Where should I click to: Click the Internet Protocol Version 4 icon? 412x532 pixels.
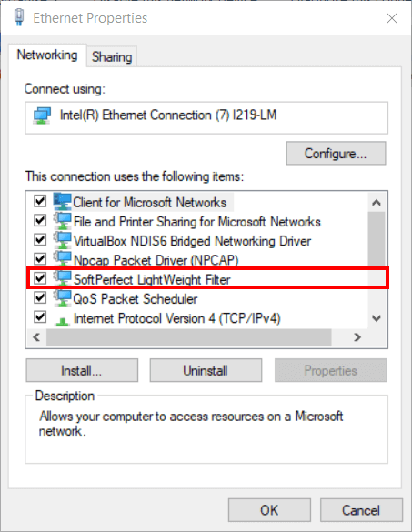pos(63,320)
